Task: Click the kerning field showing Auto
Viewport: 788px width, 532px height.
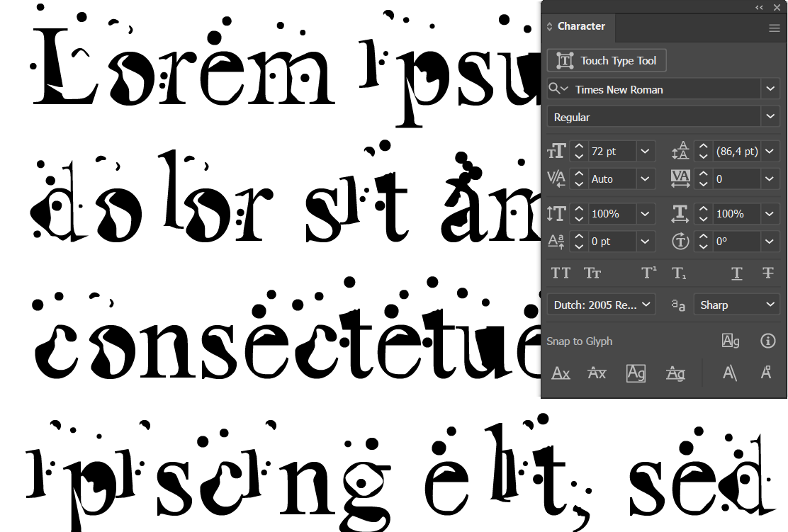Action: coord(611,179)
